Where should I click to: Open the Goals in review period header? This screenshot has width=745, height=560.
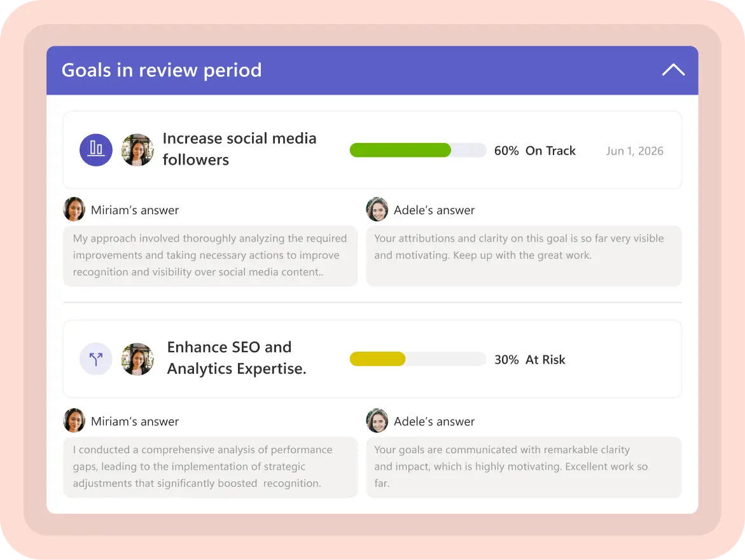(161, 70)
